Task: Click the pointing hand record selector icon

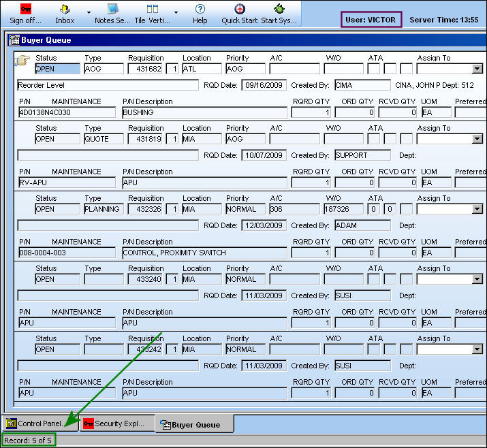Action: [22, 60]
